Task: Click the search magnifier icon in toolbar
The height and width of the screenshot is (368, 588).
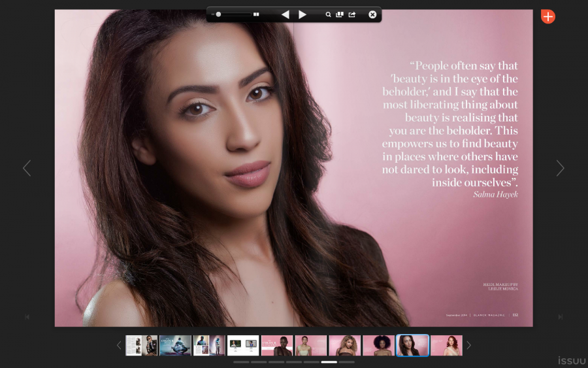Action: pyautogui.click(x=329, y=14)
